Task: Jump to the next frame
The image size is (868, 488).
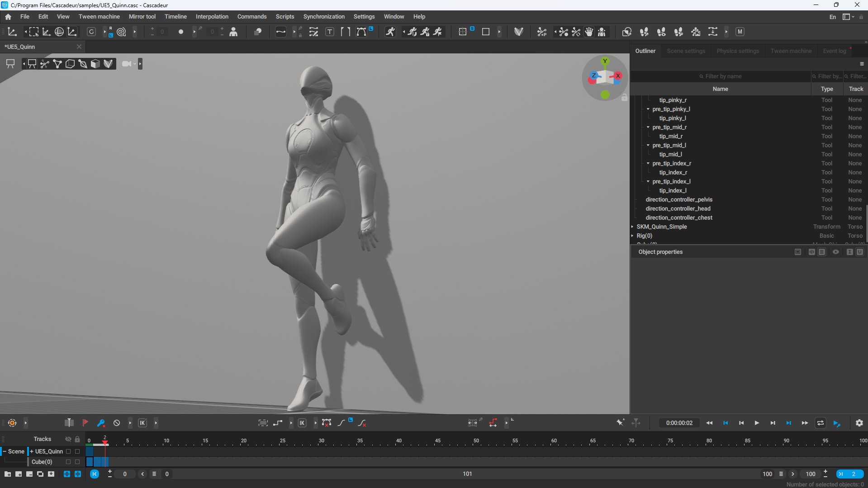Action: tap(773, 423)
